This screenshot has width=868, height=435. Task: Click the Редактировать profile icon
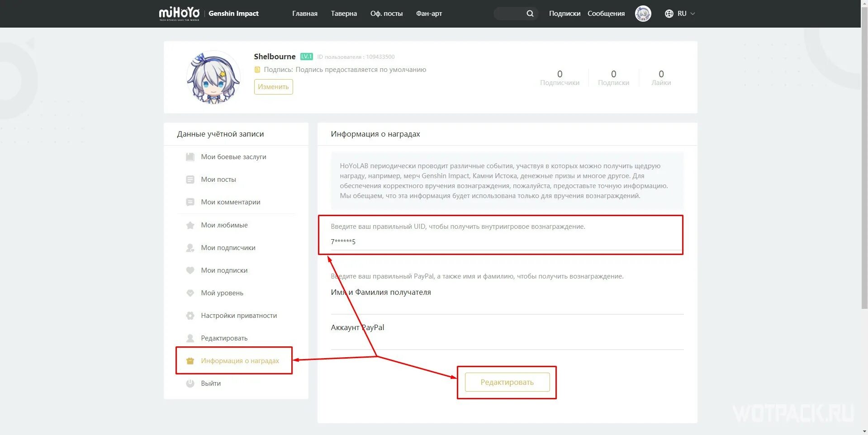pyautogui.click(x=190, y=338)
